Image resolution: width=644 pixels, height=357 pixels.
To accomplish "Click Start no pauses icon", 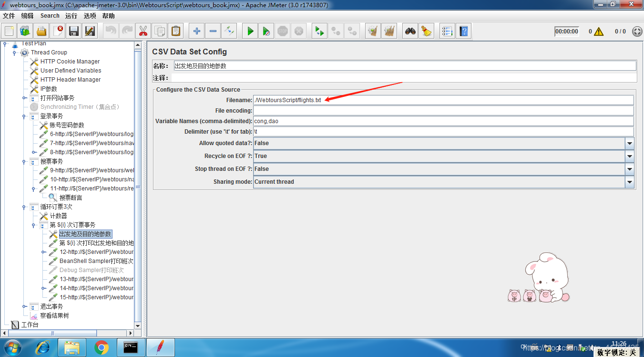I will (x=266, y=31).
